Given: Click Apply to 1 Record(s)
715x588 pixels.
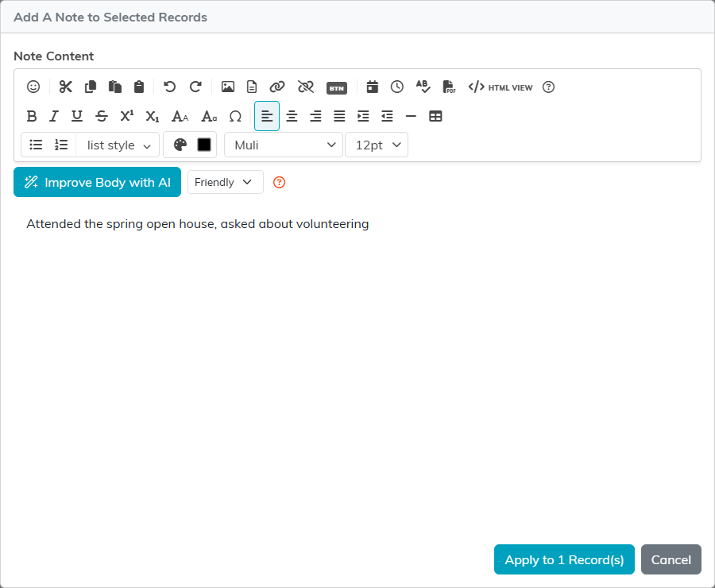Looking at the screenshot, I should (564, 559).
